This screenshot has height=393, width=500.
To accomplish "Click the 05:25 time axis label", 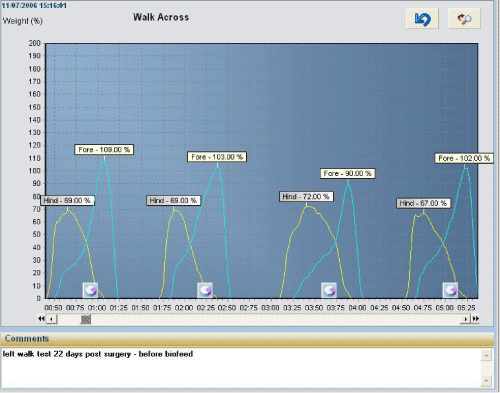I will [x=466, y=308].
